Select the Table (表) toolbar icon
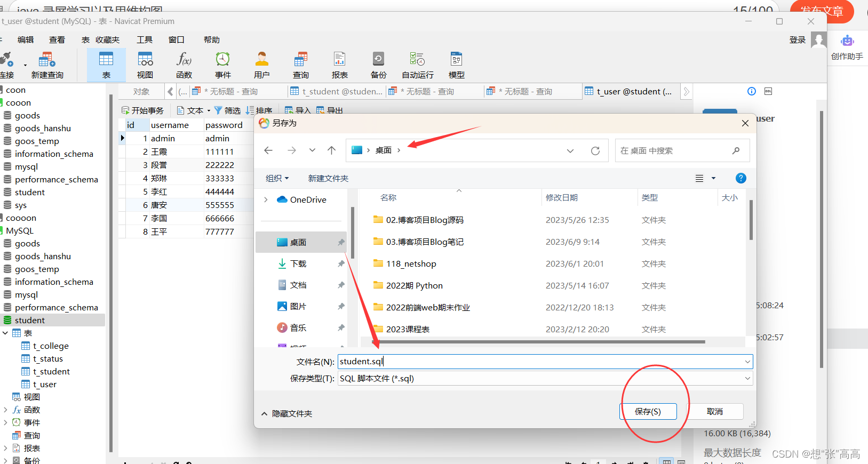The image size is (868, 464). click(106, 66)
